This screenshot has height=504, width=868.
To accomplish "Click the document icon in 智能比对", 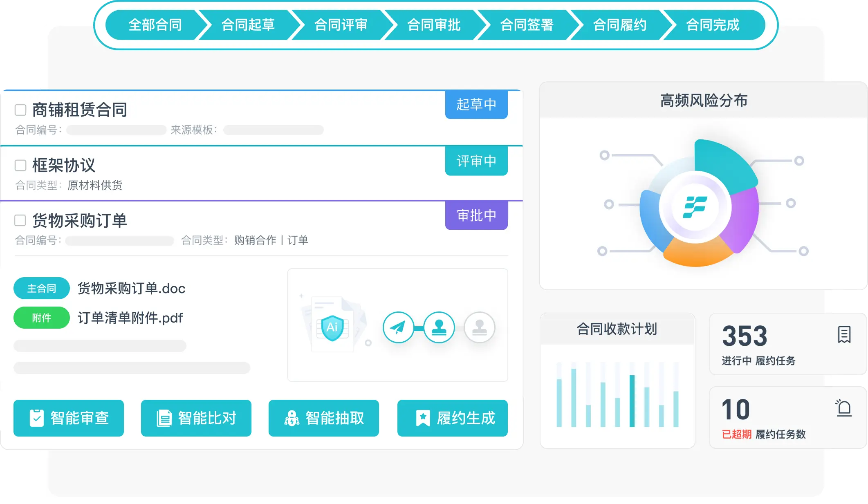I will 164,418.
